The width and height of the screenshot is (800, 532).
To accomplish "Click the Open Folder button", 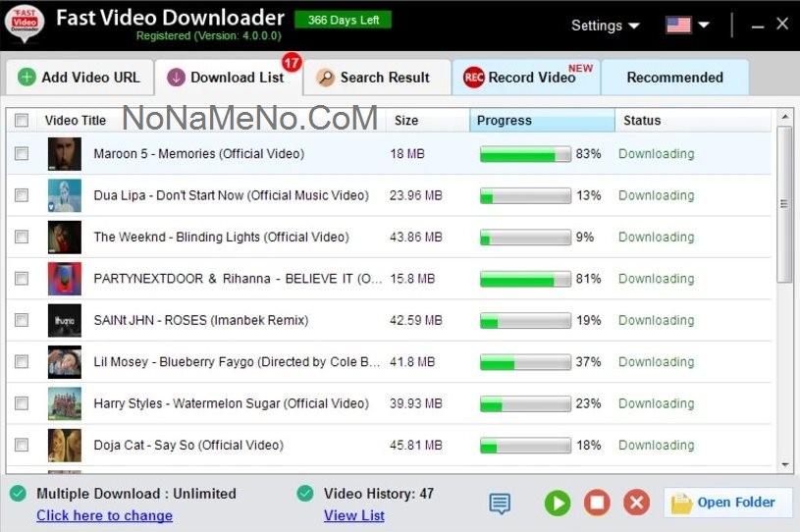I will coord(727,503).
